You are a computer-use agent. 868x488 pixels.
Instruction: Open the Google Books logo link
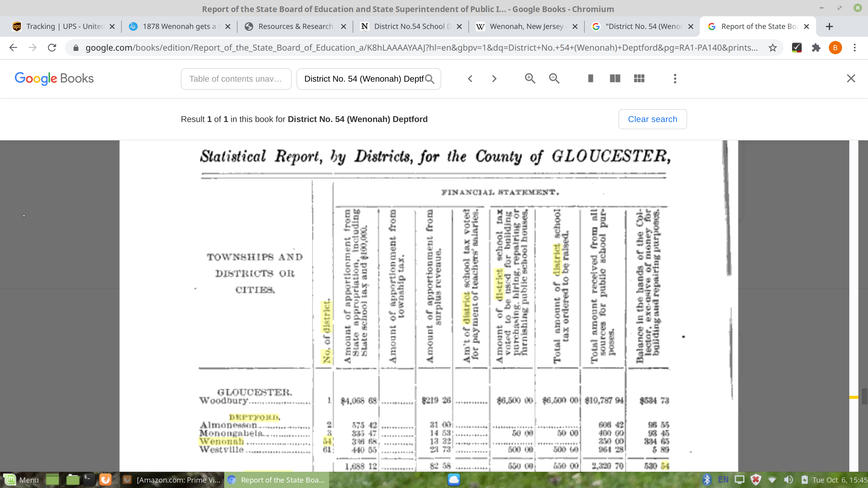54,78
